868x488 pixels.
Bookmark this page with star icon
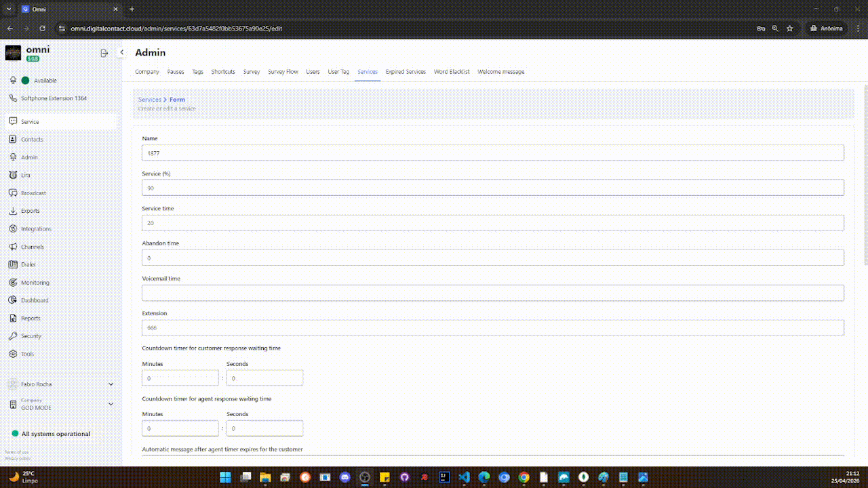coord(790,28)
